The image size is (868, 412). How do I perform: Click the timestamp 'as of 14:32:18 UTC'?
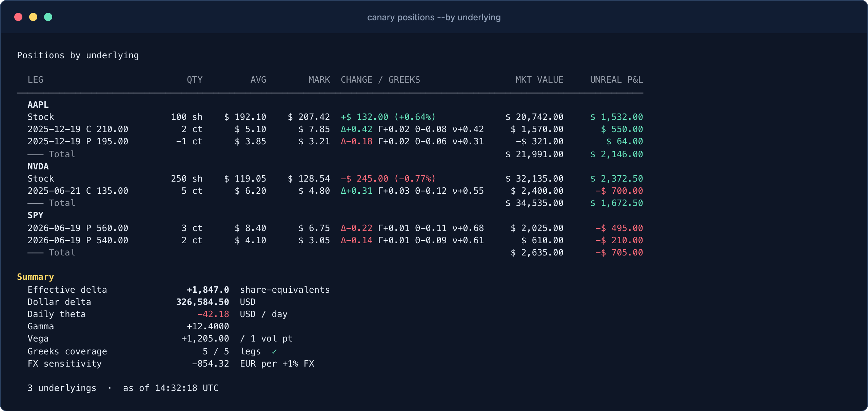pyautogui.click(x=171, y=388)
